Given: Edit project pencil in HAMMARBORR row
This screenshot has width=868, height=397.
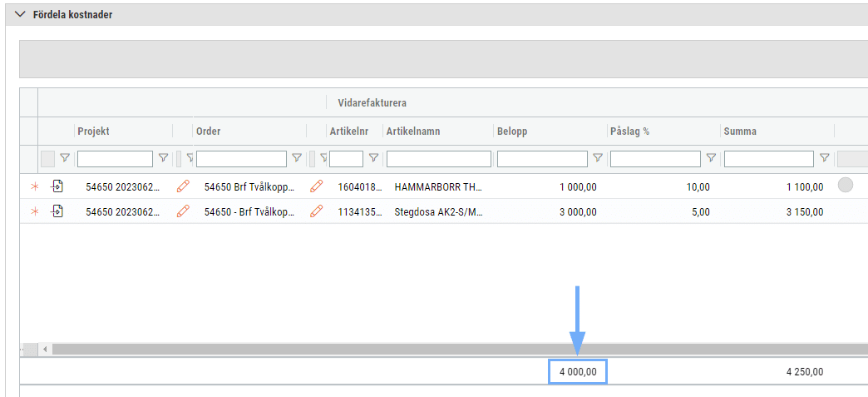Looking at the screenshot, I should [x=183, y=186].
